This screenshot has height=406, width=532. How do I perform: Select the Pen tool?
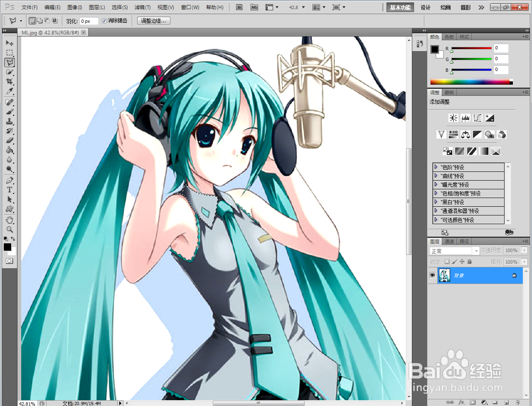(10, 180)
